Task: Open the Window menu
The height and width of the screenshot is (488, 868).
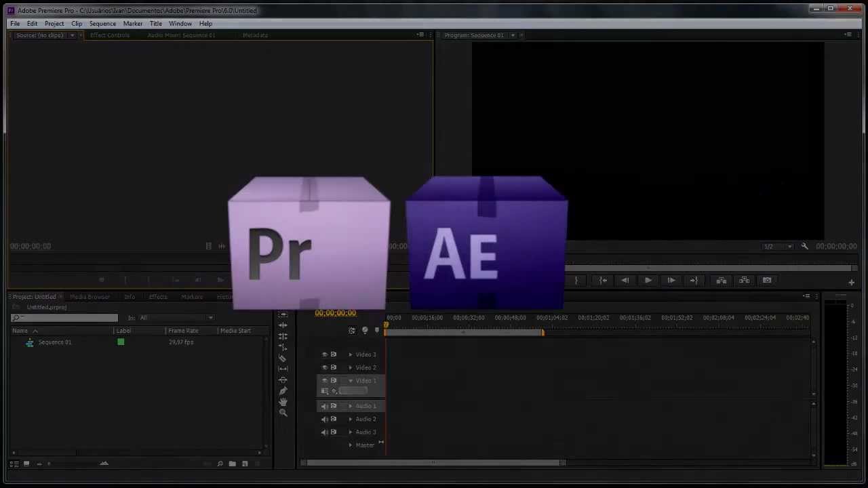Action: pyautogui.click(x=180, y=24)
